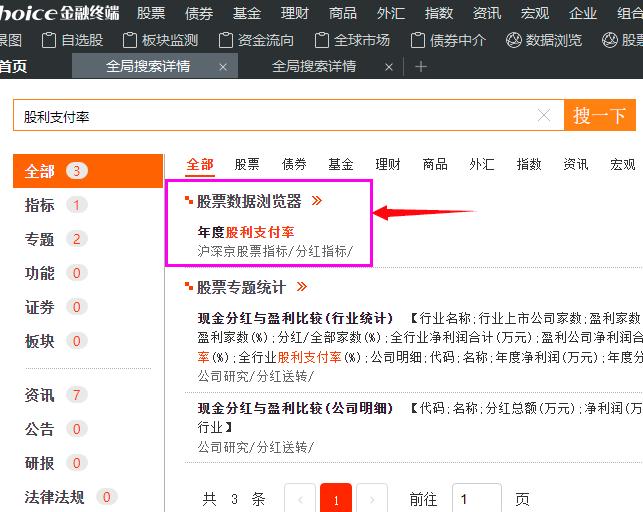Select 全部 category in left sidebar
This screenshot has width=643, height=512.
pyautogui.click(x=88, y=171)
